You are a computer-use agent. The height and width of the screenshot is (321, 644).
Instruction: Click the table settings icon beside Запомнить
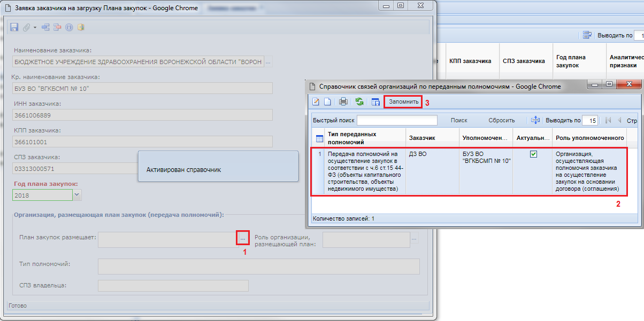coord(375,101)
